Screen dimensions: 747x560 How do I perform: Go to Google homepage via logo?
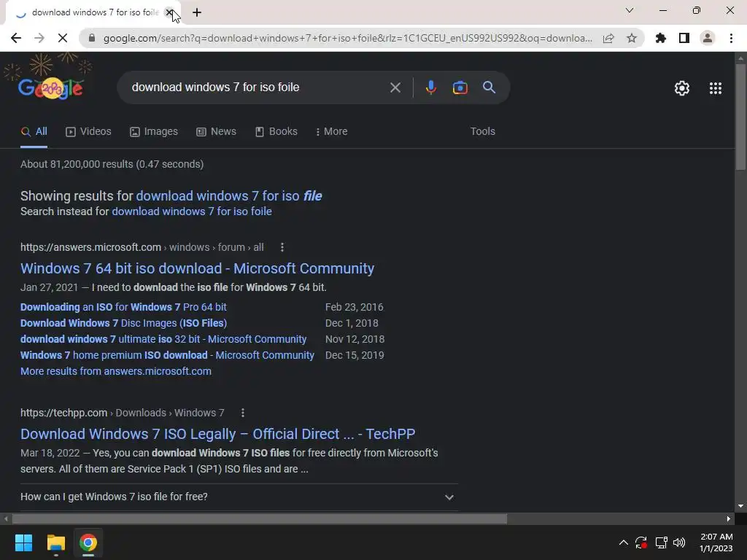tap(50, 87)
